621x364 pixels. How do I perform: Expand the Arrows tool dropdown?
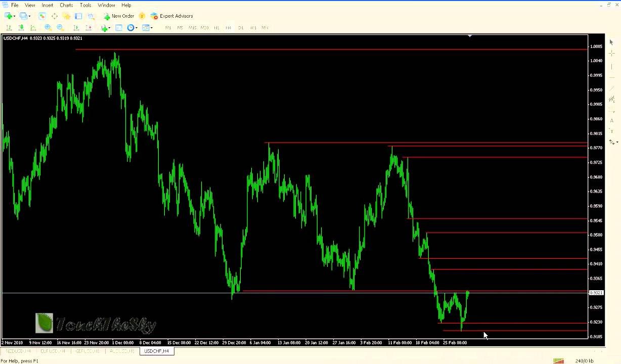tap(617, 142)
